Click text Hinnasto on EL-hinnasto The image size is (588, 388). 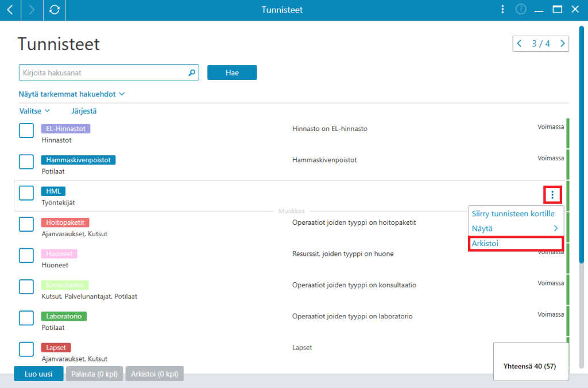pyautogui.click(x=330, y=129)
